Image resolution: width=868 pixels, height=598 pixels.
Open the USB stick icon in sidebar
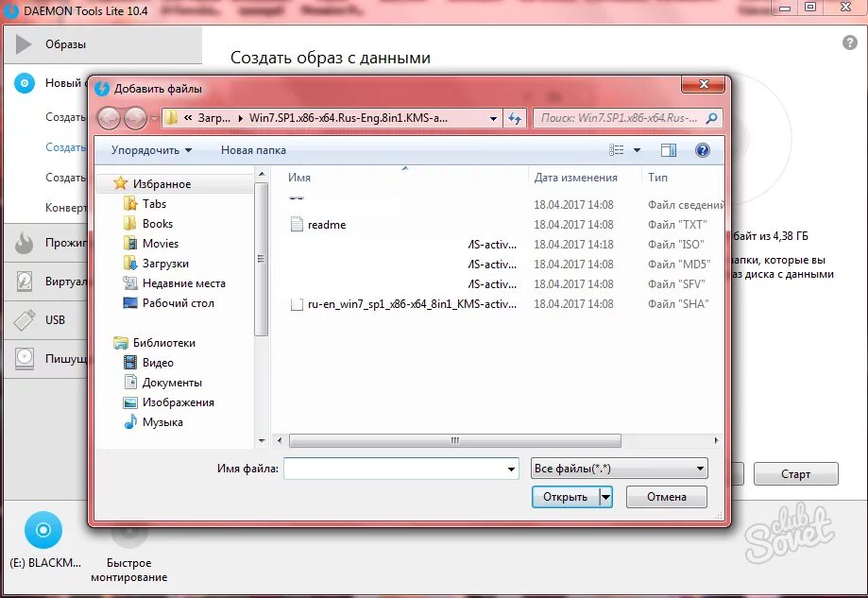25,320
